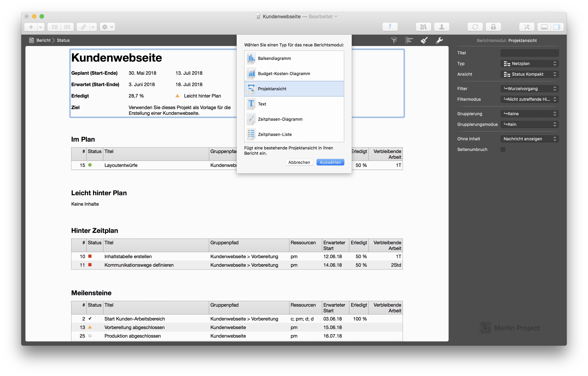Click the Status breadcrumb item
This screenshot has height=376, width=588.
tap(63, 40)
